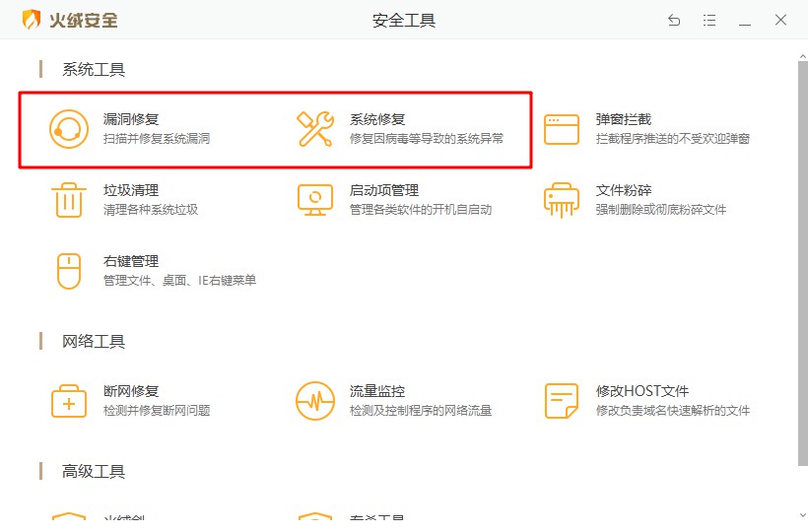Open the 右键管理 mouse icon
This screenshot has height=532, width=808.
(x=69, y=271)
